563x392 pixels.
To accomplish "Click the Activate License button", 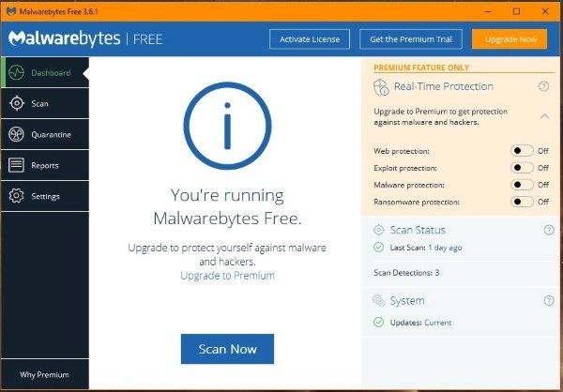I will tap(310, 38).
